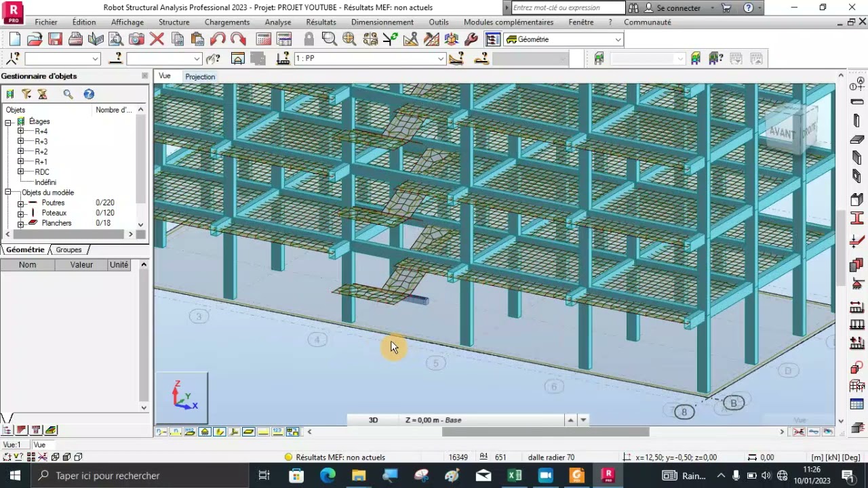Click the red X delete icon
The width and height of the screenshot is (868, 488).
157,39
